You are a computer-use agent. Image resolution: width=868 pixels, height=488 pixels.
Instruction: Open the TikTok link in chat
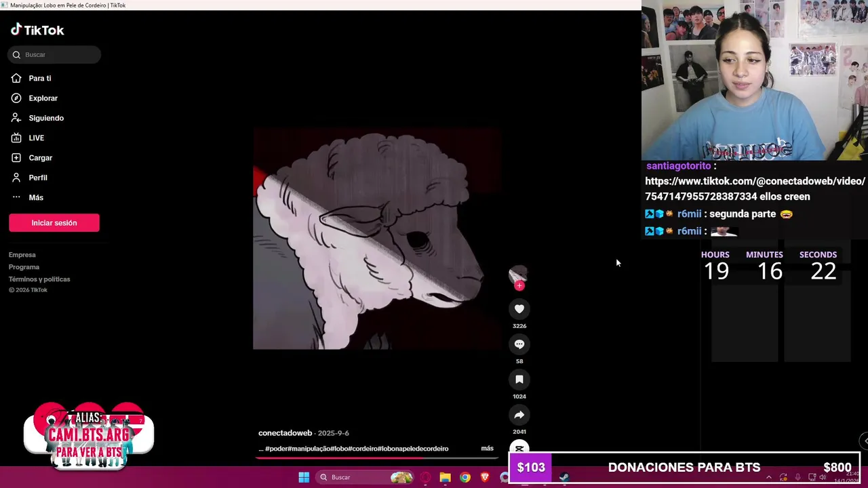click(x=755, y=189)
